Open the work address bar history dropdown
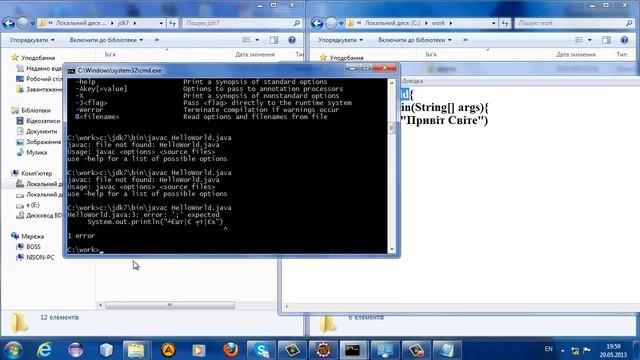The width and height of the screenshot is (640, 360). (x=493, y=23)
